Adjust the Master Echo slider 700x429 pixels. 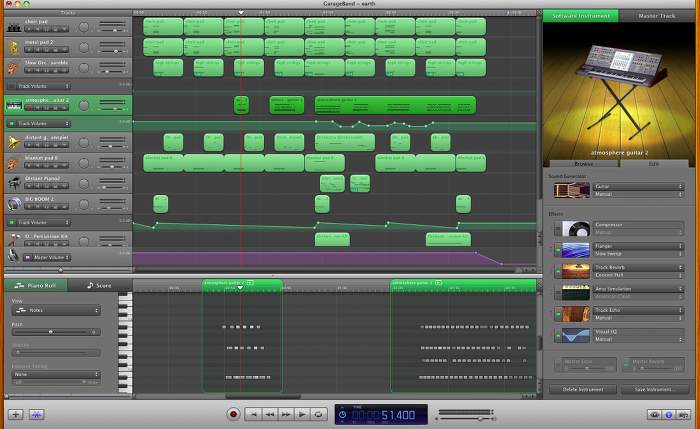[587, 368]
